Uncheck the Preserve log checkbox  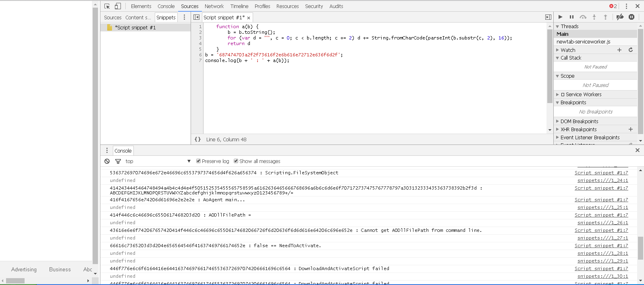coord(198,161)
